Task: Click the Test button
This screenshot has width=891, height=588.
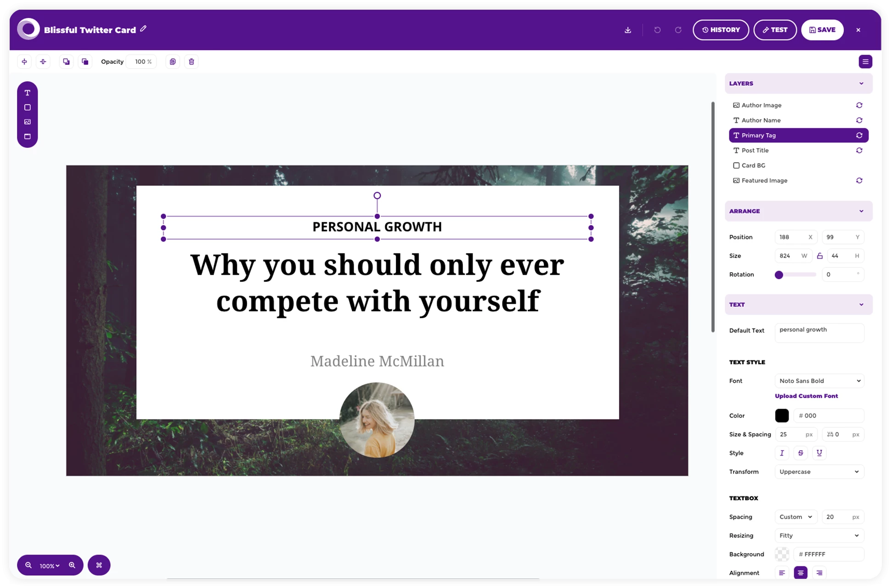Action: tap(775, 30)
